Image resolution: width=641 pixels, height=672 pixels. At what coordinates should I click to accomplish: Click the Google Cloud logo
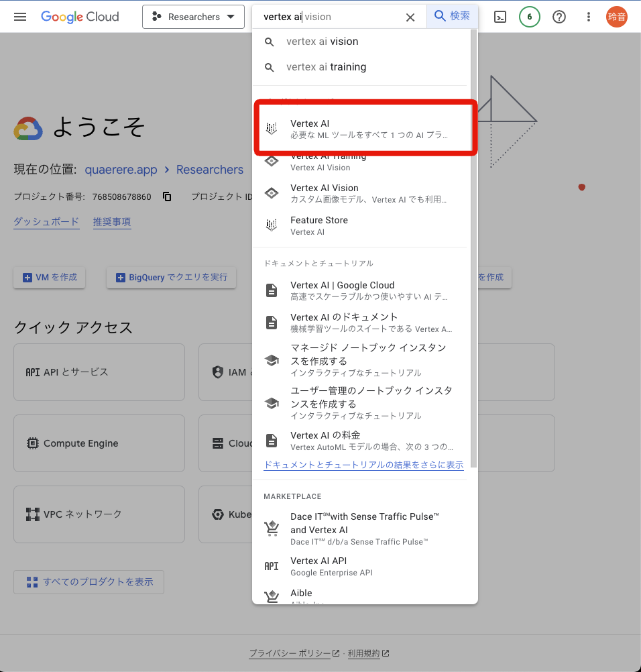click(x=80, y=17)
